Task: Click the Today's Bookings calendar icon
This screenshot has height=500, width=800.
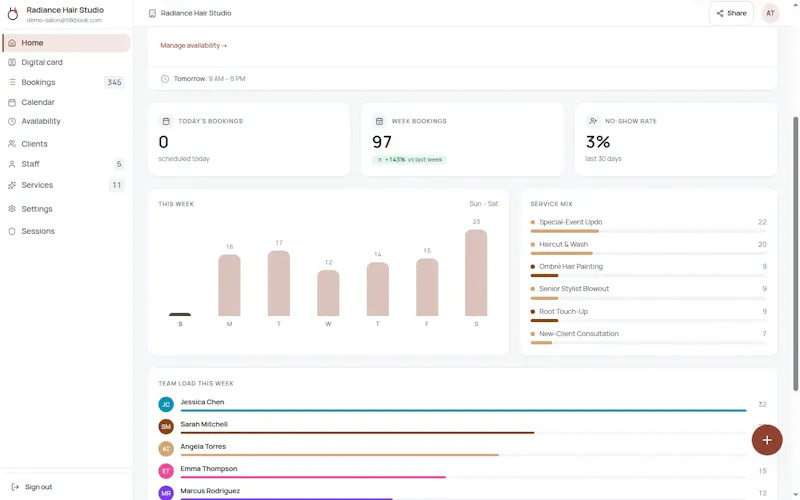Action: click(x=166, y=121)
